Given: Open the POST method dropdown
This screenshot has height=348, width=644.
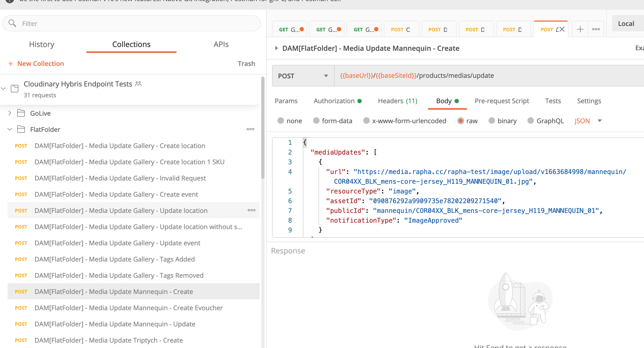Looking at the screenshot, I should [x=303, y=76].
